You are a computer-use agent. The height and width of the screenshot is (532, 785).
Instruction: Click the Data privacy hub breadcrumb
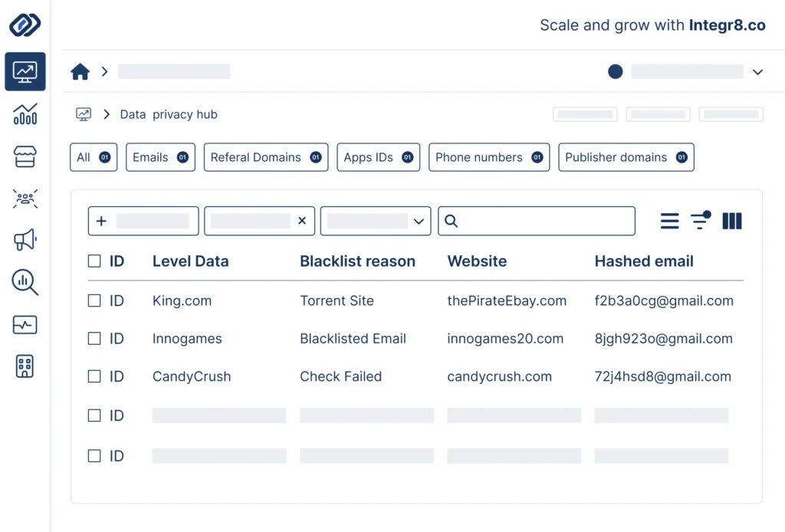(x=169, y=114)
